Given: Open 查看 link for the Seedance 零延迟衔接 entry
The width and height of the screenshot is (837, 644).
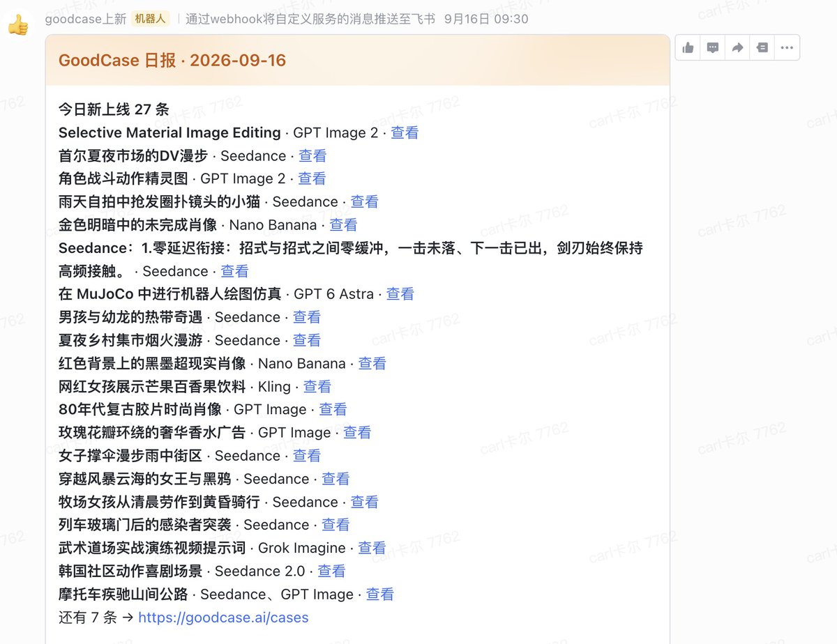Looking at the screenshot, I should [x=234, y=271].
